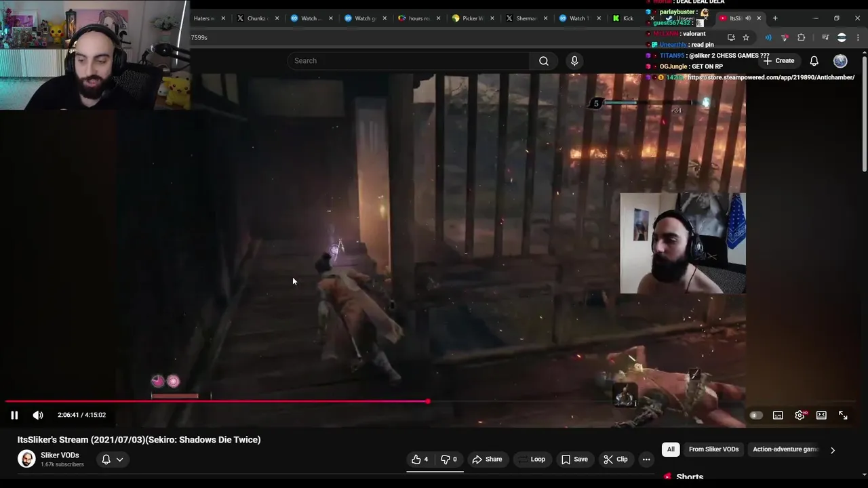Open the browser extensions puzzle icon
Image resolution: width=868 pixels, height=488 pixels.
pos(802,37)
